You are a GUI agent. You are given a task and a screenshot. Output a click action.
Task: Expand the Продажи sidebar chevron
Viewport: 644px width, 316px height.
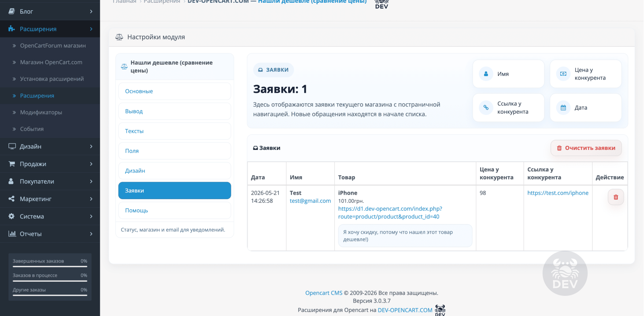click(91, 164)
